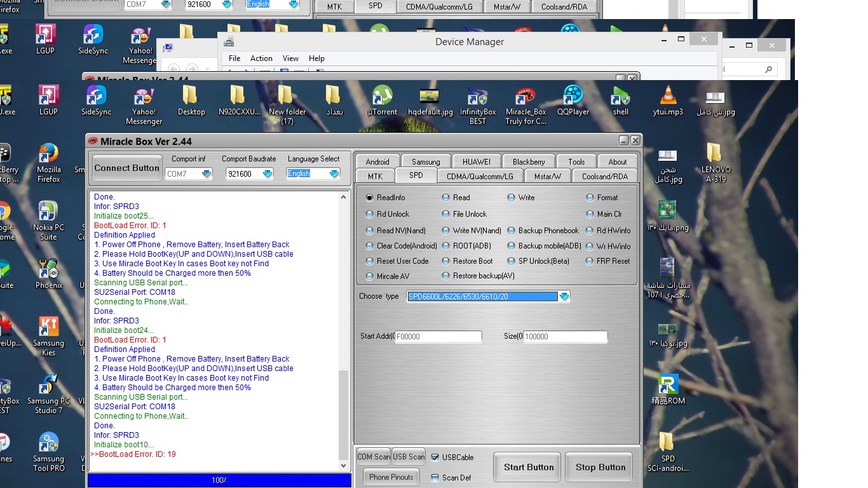The height and width of the screenshot is (488, 868).
Task: Launch the SideSync desktop icon
Action: [96, 101]
